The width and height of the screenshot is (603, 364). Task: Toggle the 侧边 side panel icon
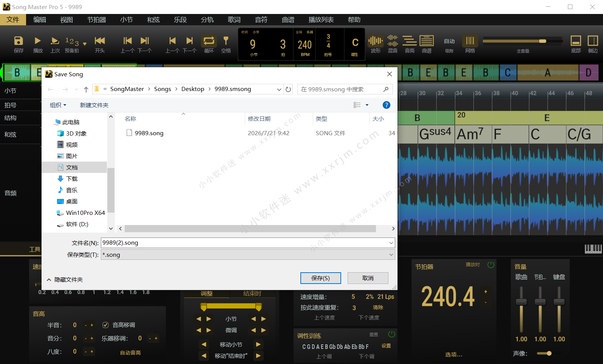tap(593, 41)
